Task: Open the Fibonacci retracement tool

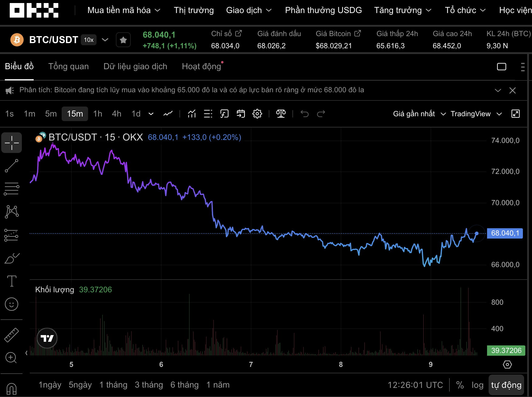Action: pyautogui.click(x=12, y=189)
